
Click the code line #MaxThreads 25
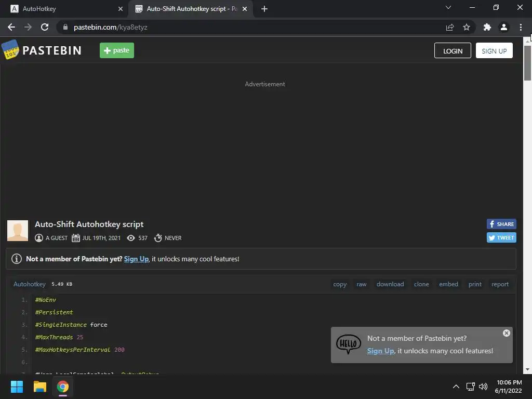coord(59,337)
